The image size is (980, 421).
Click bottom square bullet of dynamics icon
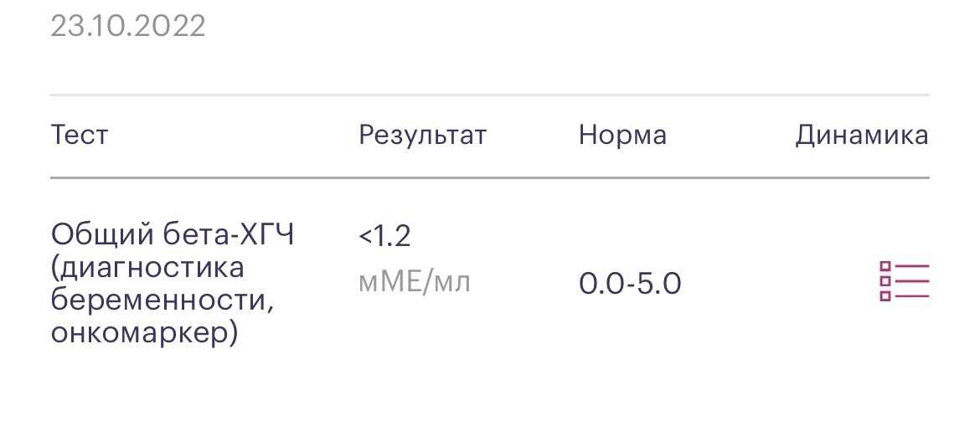click(885, 296)
